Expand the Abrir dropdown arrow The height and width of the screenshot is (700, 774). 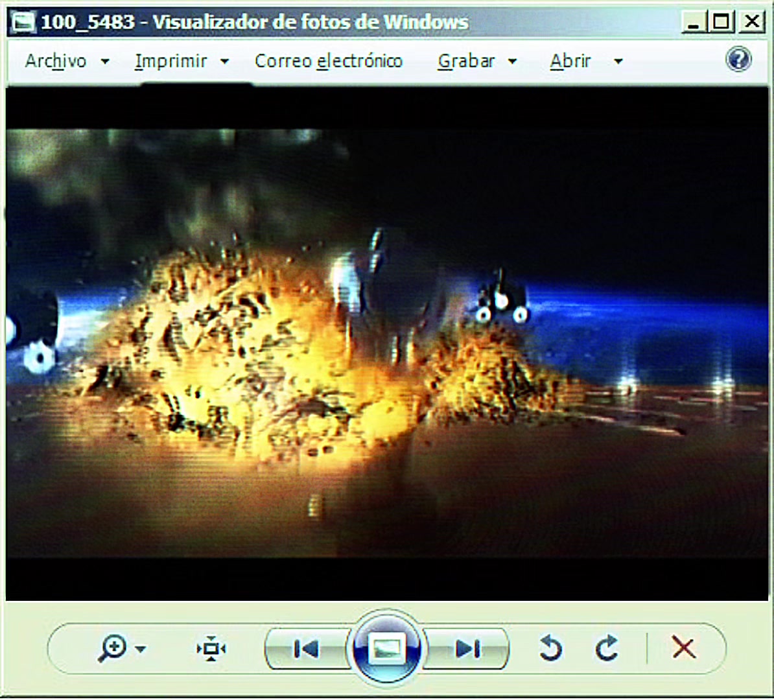618,62
